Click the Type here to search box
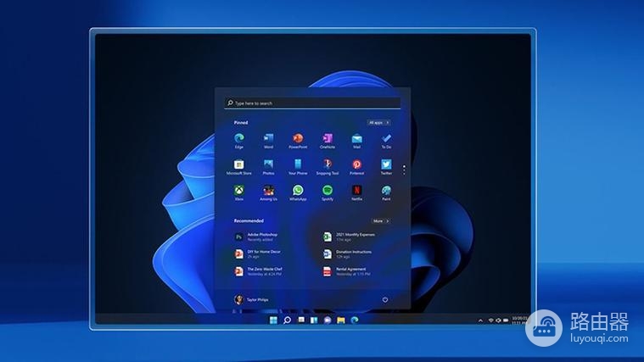 312,103
